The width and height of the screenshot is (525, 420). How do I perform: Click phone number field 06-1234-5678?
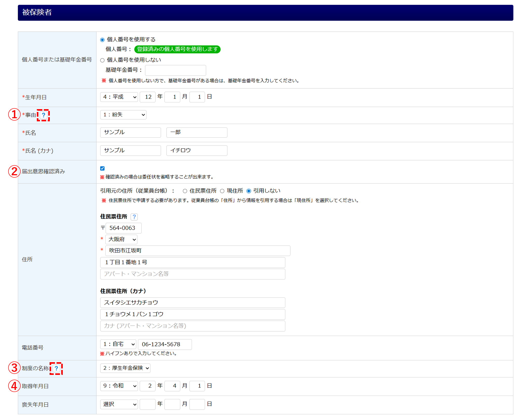click(x=165, y=345)
